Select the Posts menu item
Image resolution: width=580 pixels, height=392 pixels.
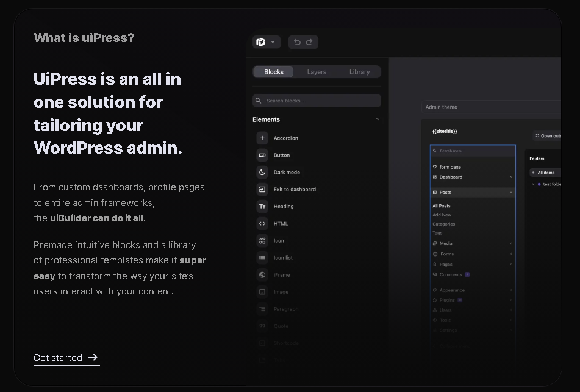(x=473, y=192)
